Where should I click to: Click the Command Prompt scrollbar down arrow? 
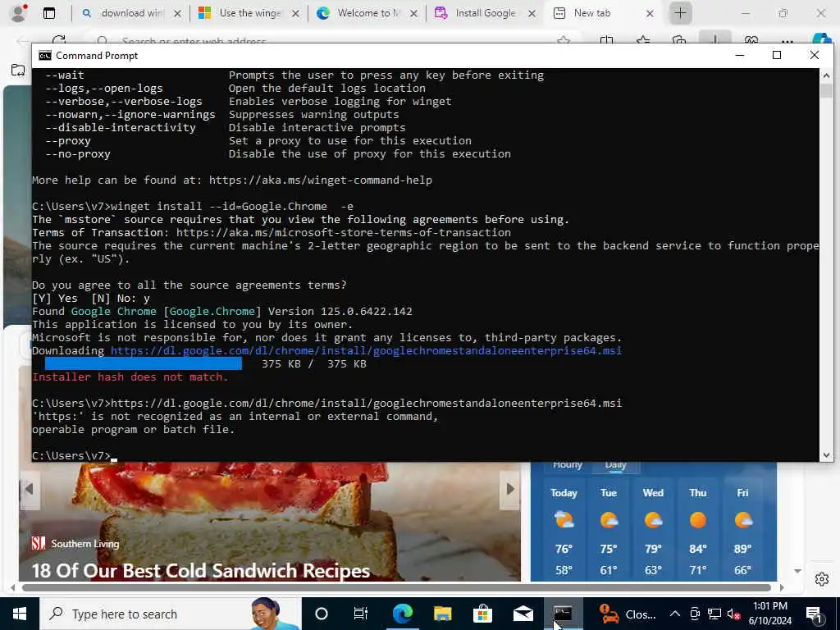[826, 454]
